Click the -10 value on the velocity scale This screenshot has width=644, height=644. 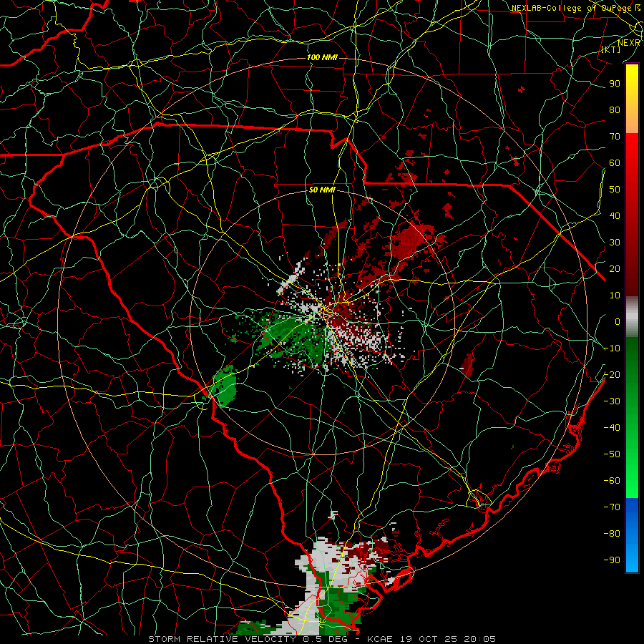point(612,348)
